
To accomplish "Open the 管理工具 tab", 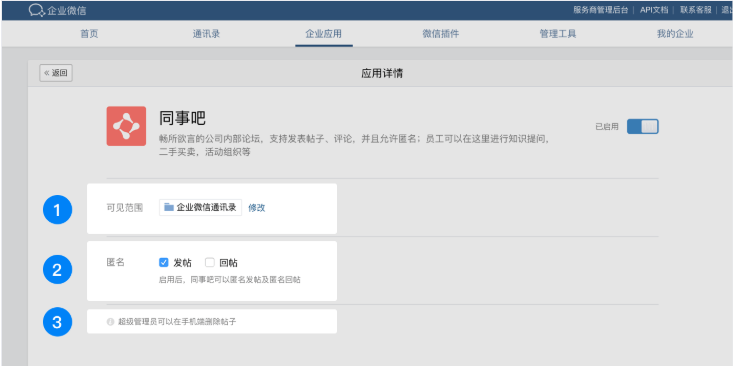I will pyautogui.click(x=558, y=34).
